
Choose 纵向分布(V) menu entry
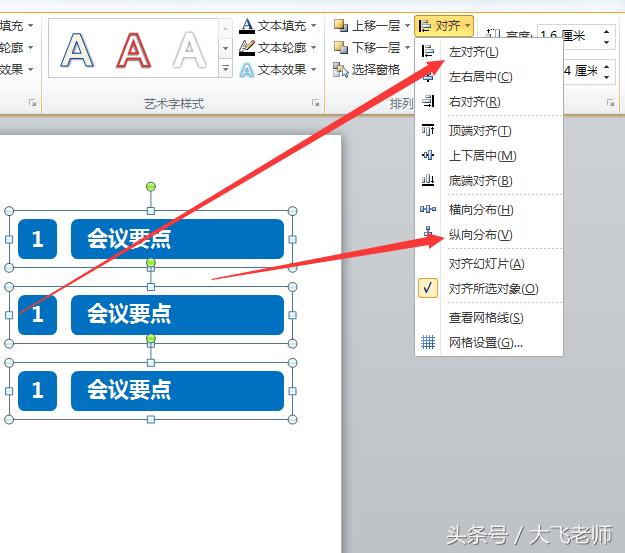(489, 234)
